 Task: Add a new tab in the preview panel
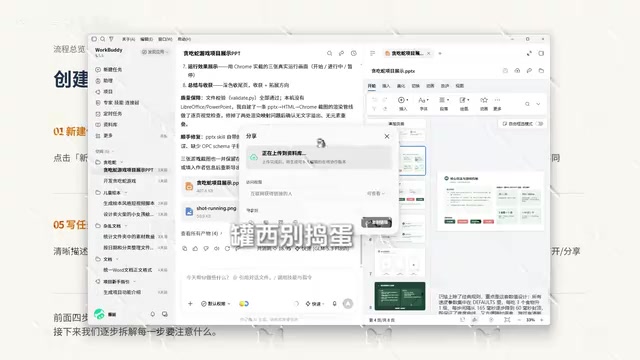pos(440,53)
